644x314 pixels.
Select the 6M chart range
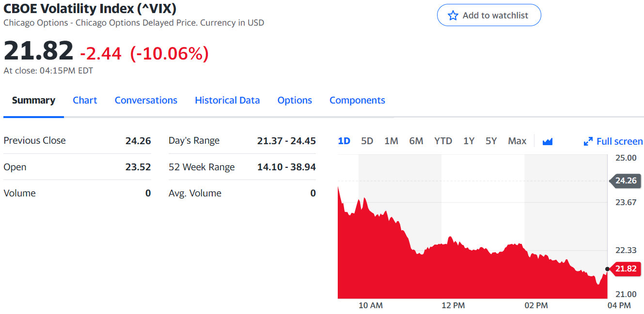416,141
